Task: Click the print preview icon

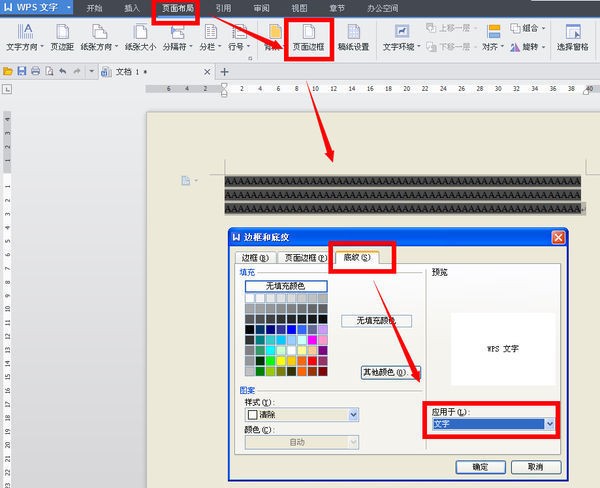Action: pyautogui.click(x=49, y=71)
